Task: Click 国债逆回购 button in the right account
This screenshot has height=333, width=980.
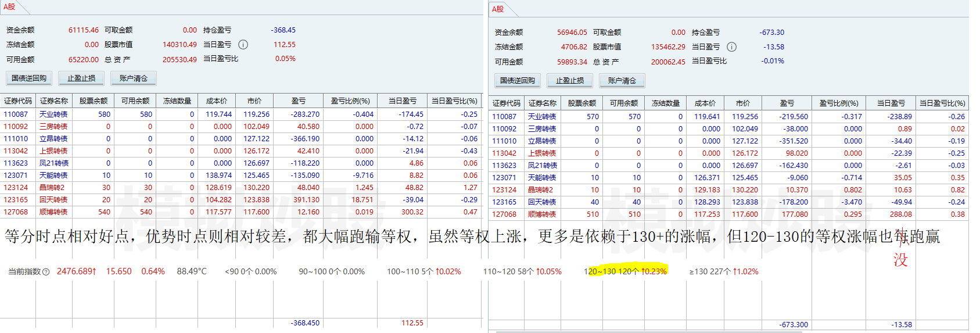Action: 518,81
